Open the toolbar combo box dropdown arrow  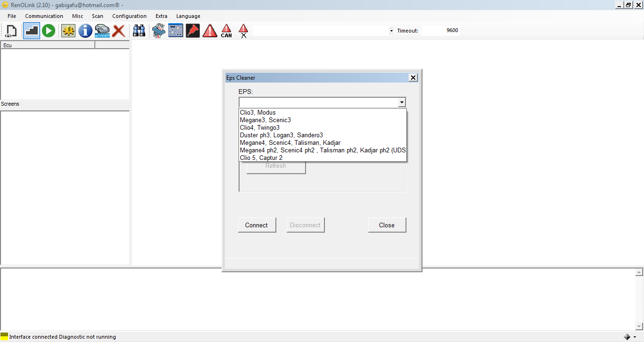391,31
